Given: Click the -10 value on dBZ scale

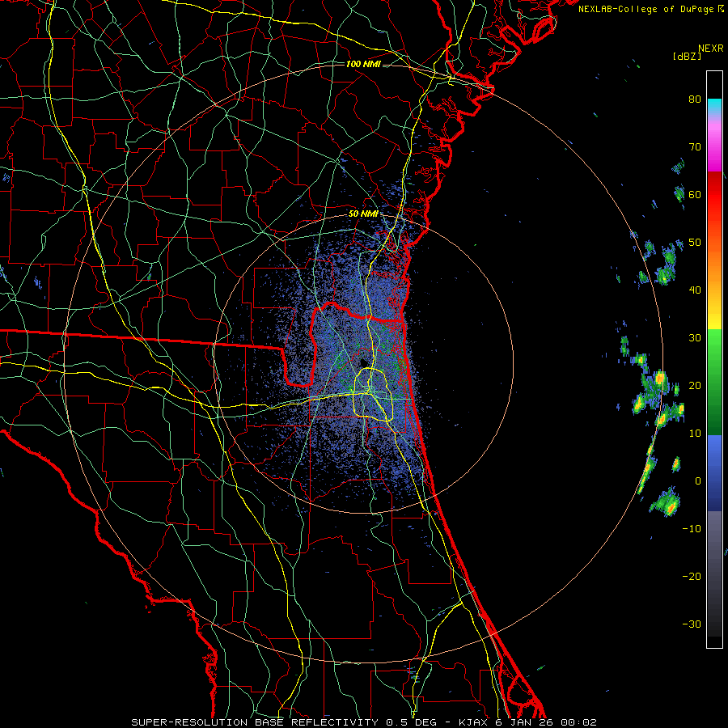Looking at the screenshot, I should pos(692,529).
